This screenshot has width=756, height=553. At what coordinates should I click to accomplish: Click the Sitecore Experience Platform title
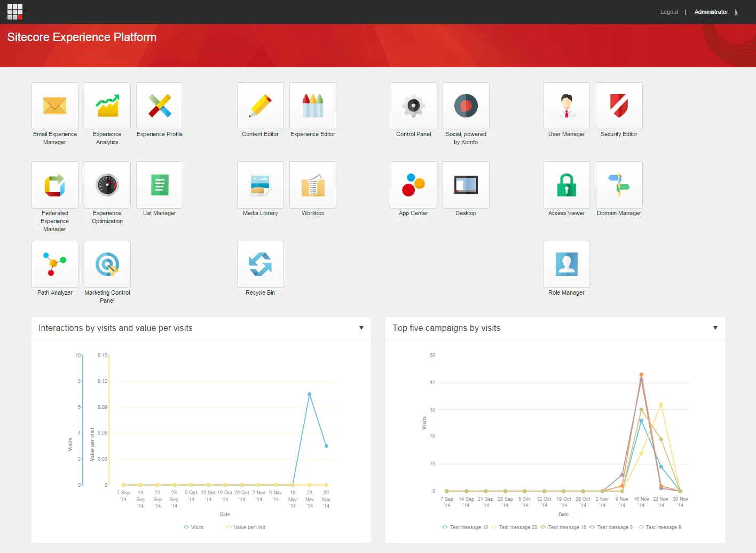click(x=82, y=37)
